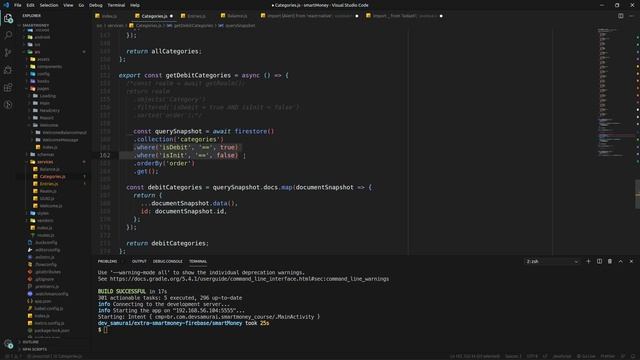Screen dimensions: 640x360
Task: Open the gradle docs URL in terminal
Action: [x=249, y=279]
